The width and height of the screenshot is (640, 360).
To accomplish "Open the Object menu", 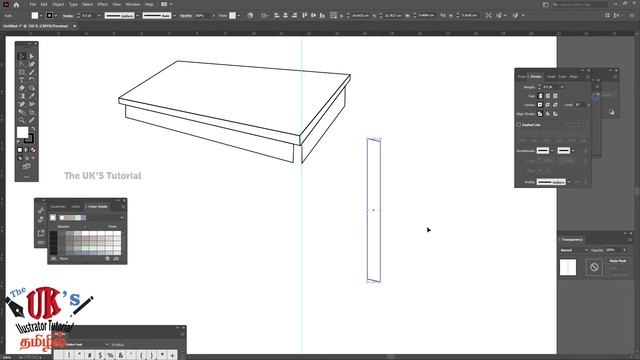I will coord(58,4).
